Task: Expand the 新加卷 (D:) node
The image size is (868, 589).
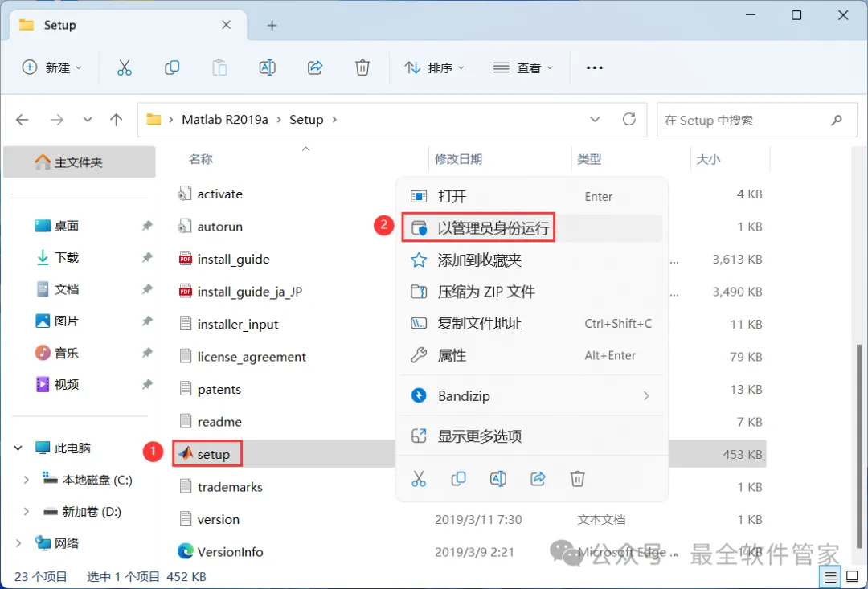Action: click(x=26, y=512)
